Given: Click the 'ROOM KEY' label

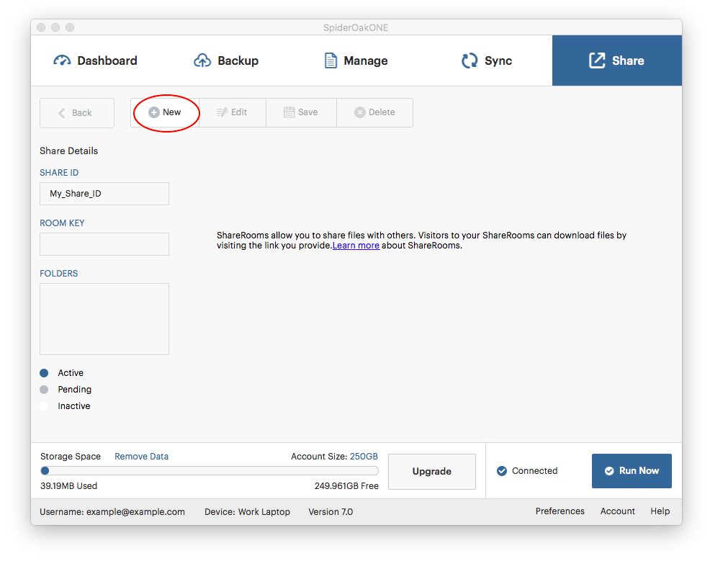Looking at the screenshot, I should click(62, 223).
